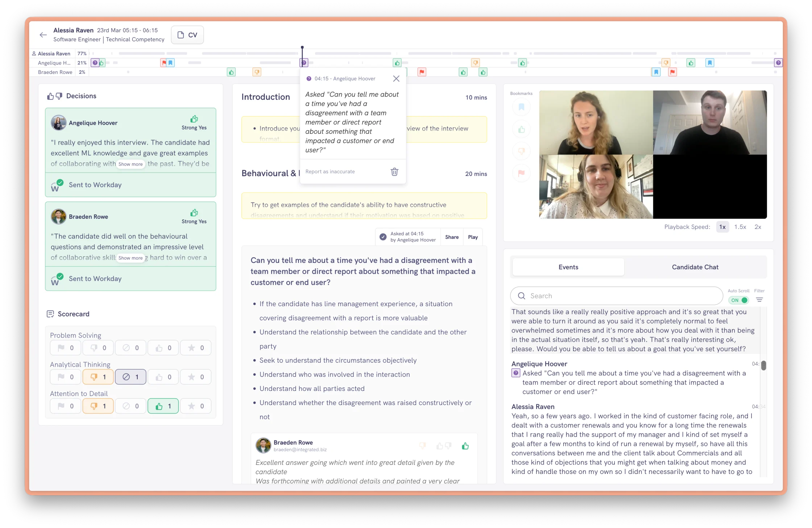Click the Decisions heading thumbs icon
The width and height of the screenshot is (812, 528).
(54, 96)
